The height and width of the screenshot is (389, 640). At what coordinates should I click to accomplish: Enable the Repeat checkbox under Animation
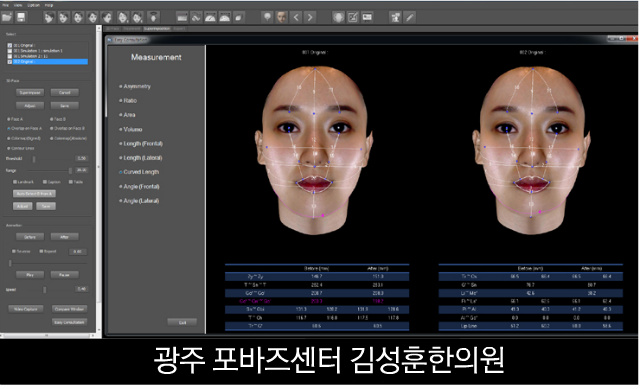coord(41,251)
